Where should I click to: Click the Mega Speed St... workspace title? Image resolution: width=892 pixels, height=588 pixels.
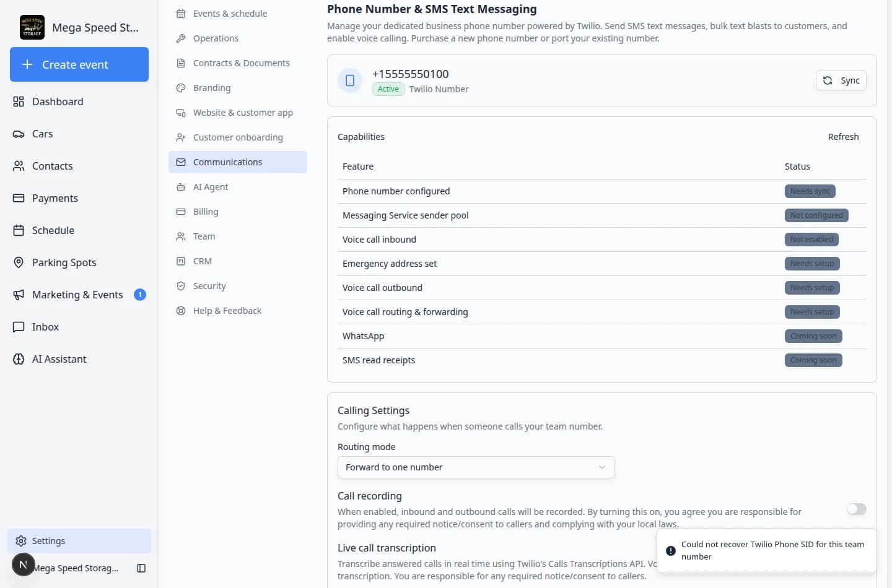[95, 27]
